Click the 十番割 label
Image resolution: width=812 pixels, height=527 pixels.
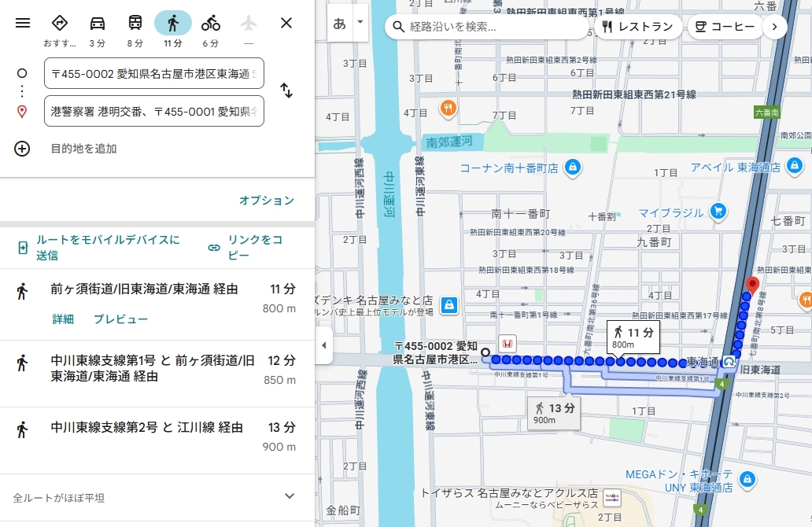(x=602, y=216)
